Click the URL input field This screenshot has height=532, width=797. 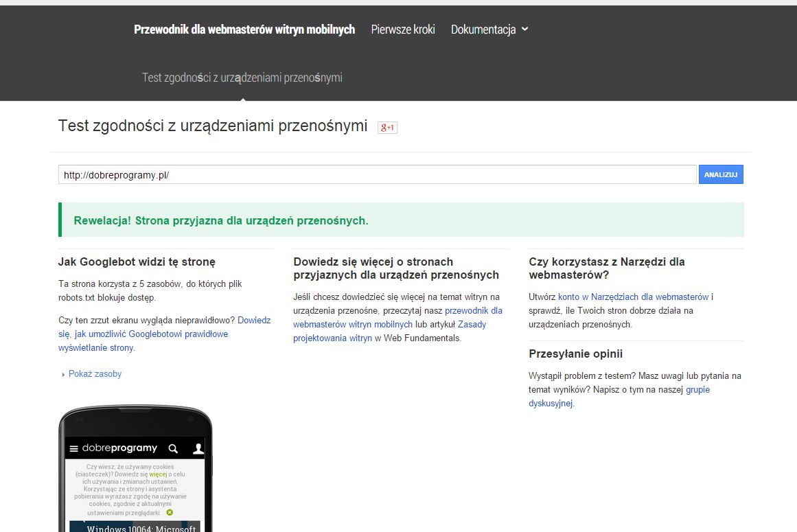pos(377,174)
